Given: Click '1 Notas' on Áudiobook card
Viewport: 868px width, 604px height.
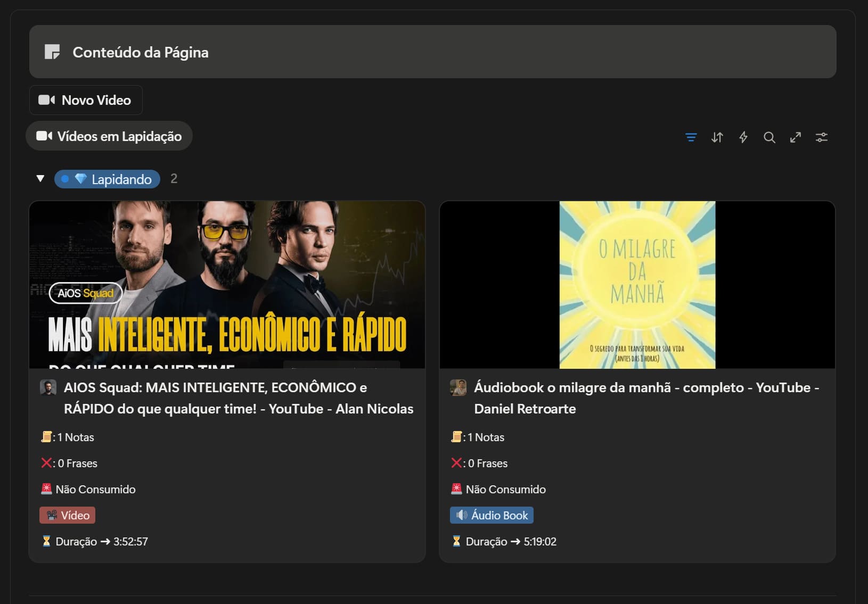Looking at the screenshot, I should point(486,437).
